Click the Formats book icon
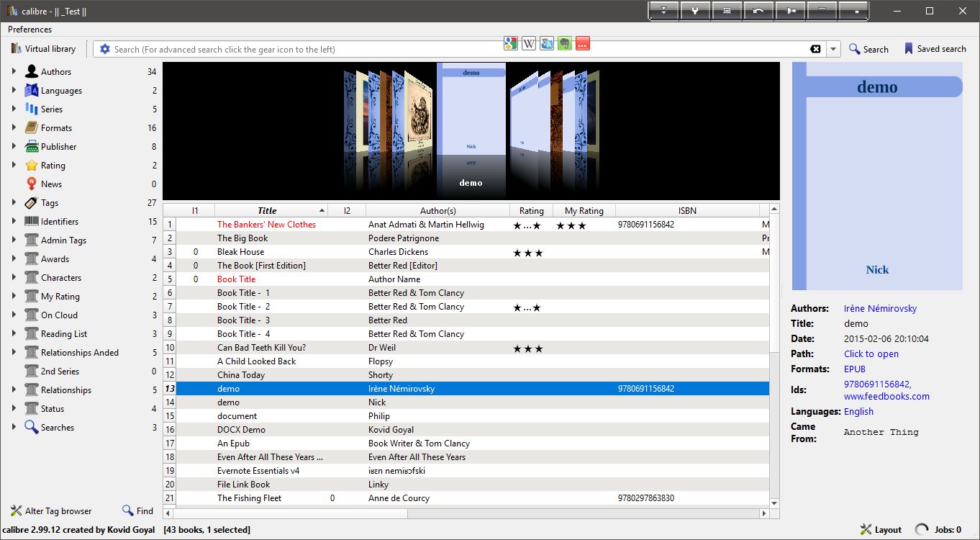 click(x=32, y=127)
